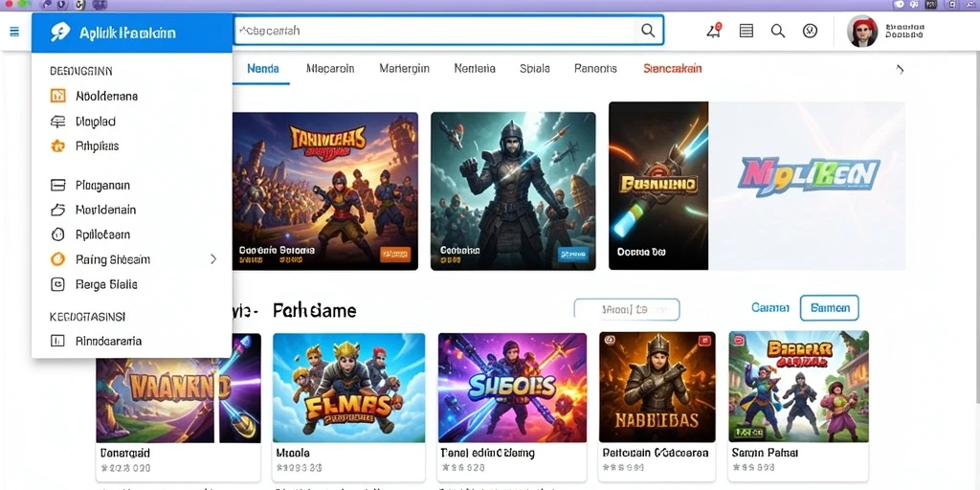Viewport: 980px width, 490px height.
Task: Click the Dloplad sidebar icon
Action: pyautogui.click(x=57, y=122)
